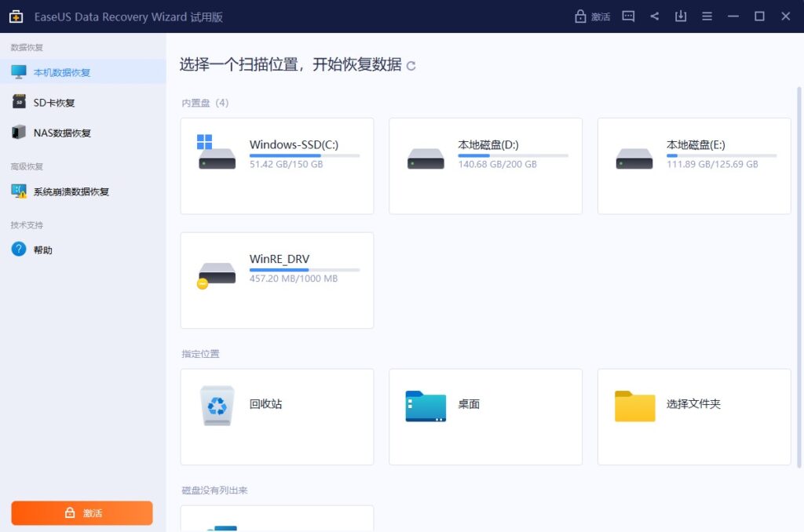Click the 磁盘没有列出来 section header
This screenshot has height=532, width=804.
click(x=214, y=490)
